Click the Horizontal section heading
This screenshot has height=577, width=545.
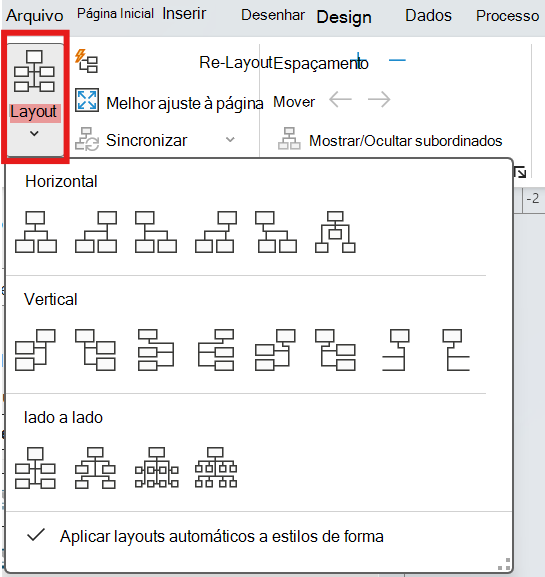click(61, 181)
